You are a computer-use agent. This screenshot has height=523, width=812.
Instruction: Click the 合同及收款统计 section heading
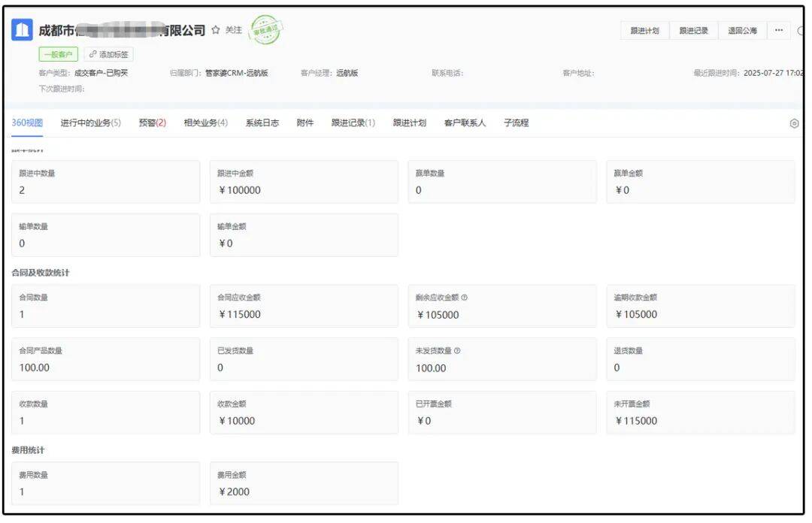coord(41,273)
